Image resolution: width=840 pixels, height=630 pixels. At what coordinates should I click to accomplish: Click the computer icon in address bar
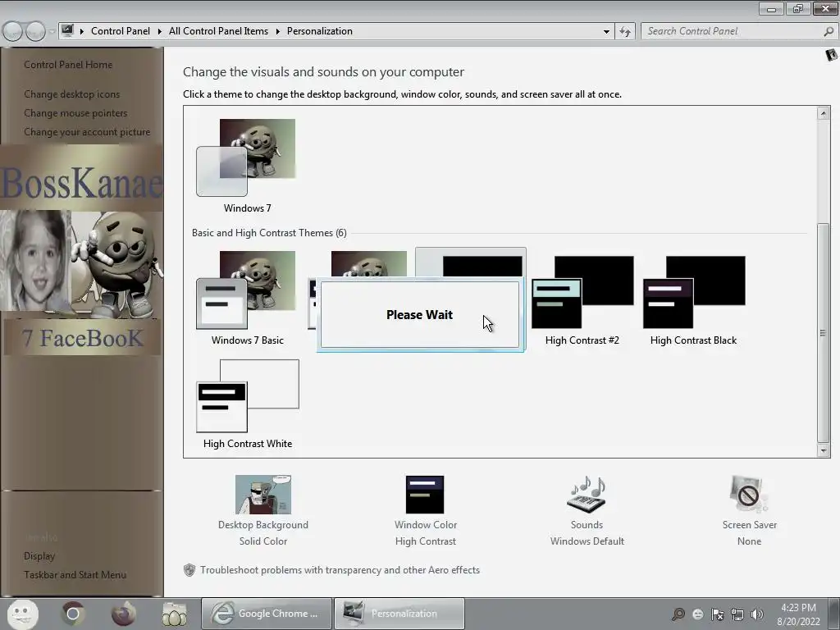[67, 30]
